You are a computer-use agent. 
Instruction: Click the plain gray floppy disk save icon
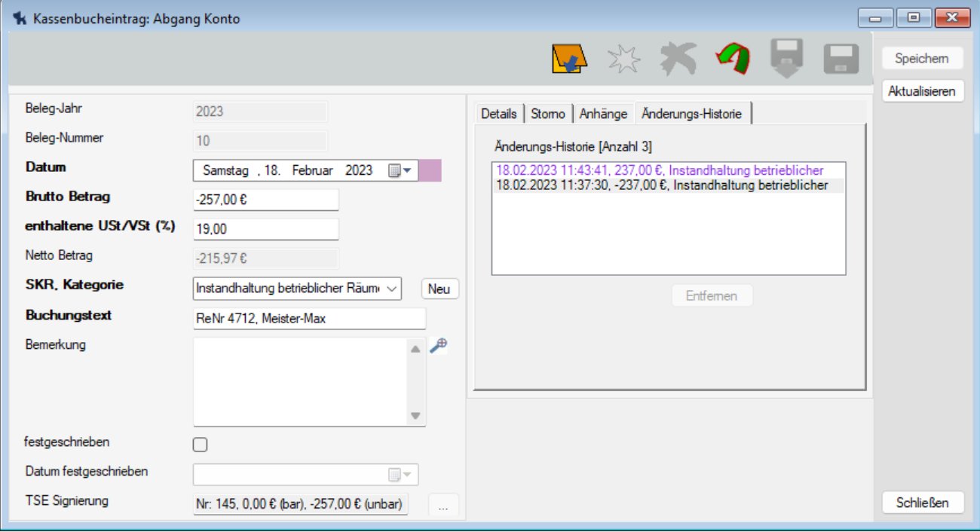pyautogui.click(x=841, y=59)
